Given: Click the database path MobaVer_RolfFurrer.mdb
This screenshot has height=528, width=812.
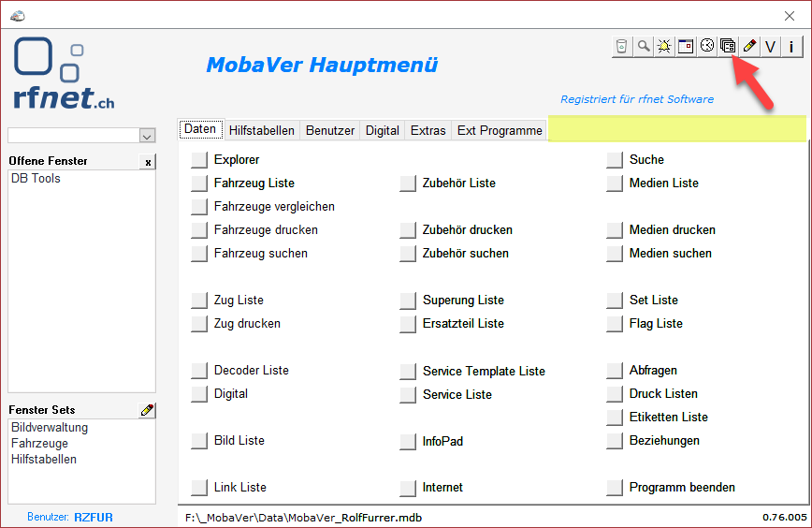Looking at the screenshot, I should point(303,518).
